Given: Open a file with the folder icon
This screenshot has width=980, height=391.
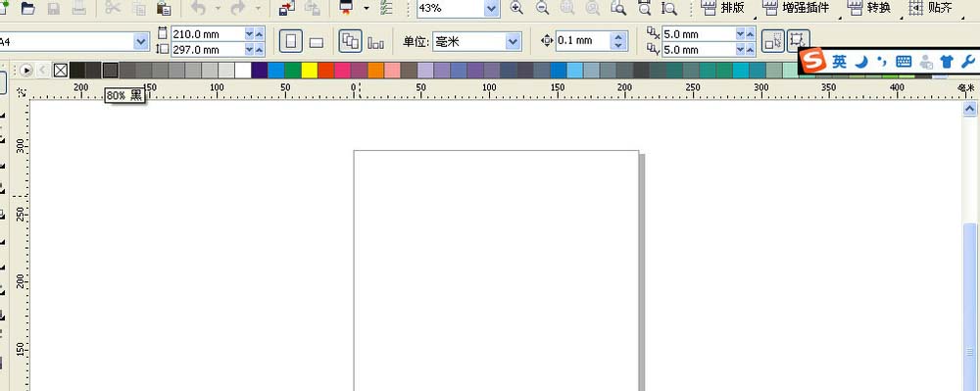Looking at the screenshot, I should 27,8.
